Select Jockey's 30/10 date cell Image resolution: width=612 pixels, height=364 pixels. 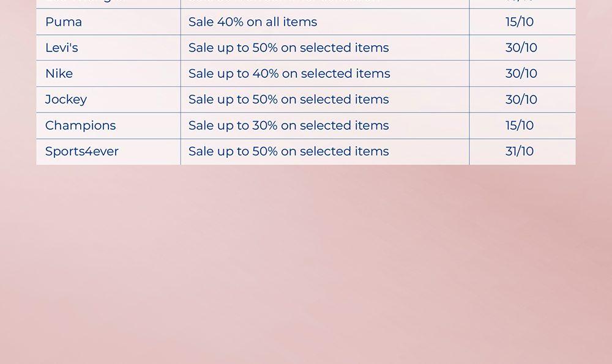[521, 99]
